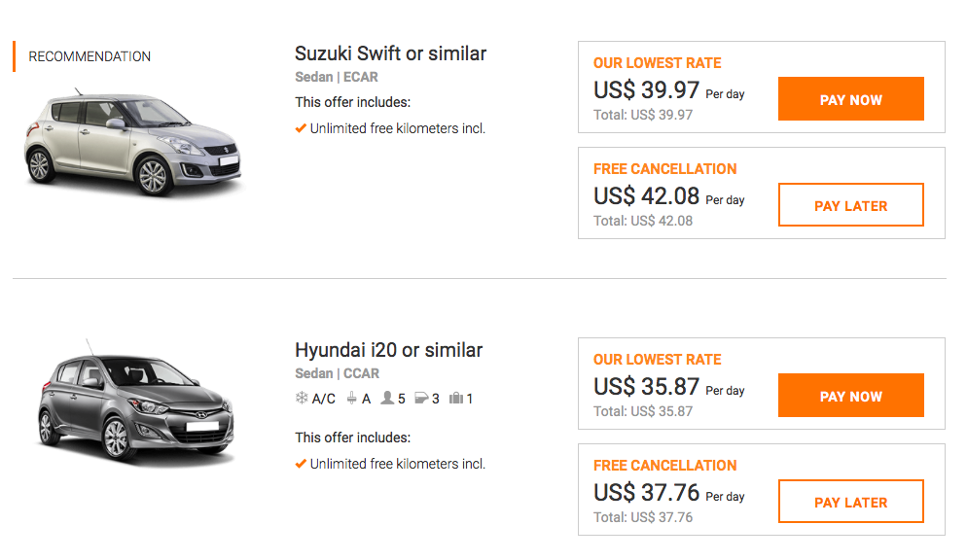Select the US$ 39.97 lowest rate price
The image size is (967, 560).
point(646,90)
